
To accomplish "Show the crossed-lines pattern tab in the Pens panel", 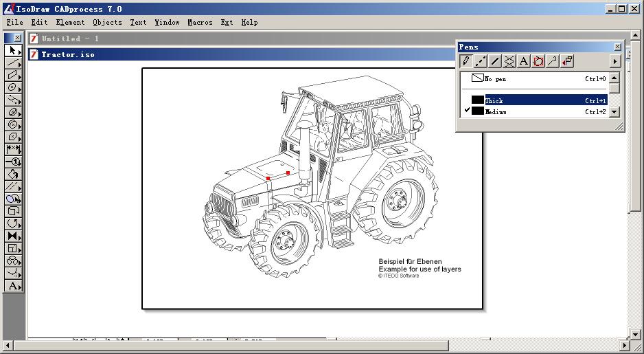I will 509,61.
